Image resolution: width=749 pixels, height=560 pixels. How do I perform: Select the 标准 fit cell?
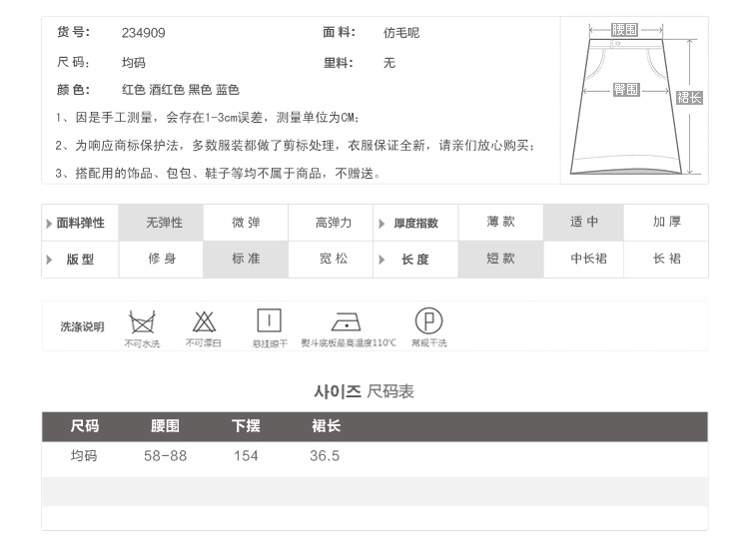pos(246,260)
